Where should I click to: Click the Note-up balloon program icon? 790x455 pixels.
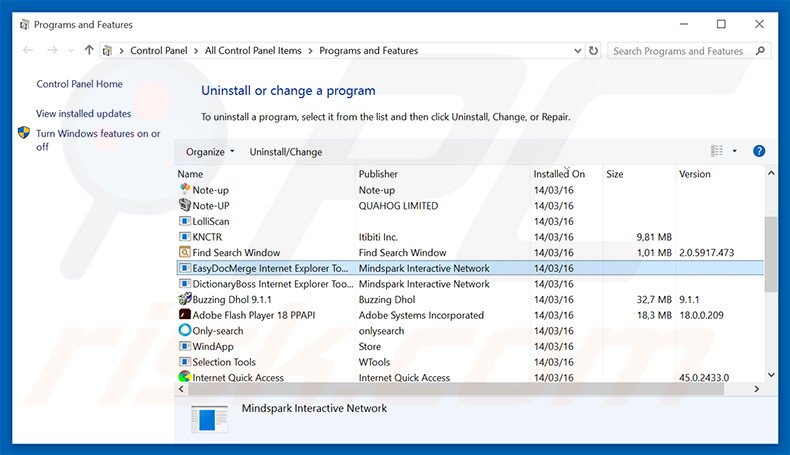pos(185,189)
